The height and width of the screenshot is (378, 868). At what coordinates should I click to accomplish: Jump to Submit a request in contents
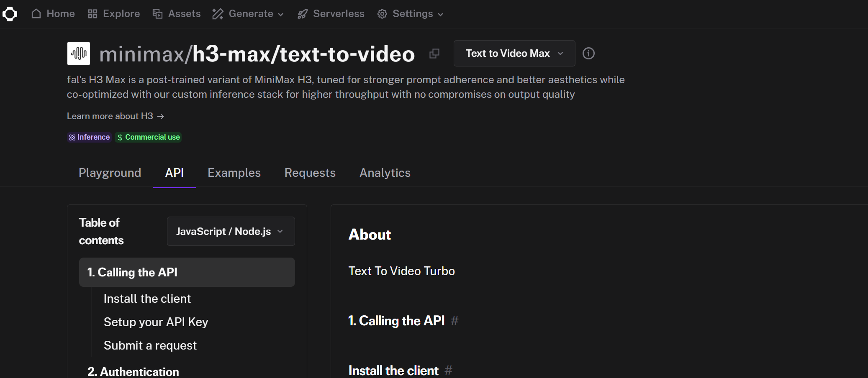click(x=150, y=345)
